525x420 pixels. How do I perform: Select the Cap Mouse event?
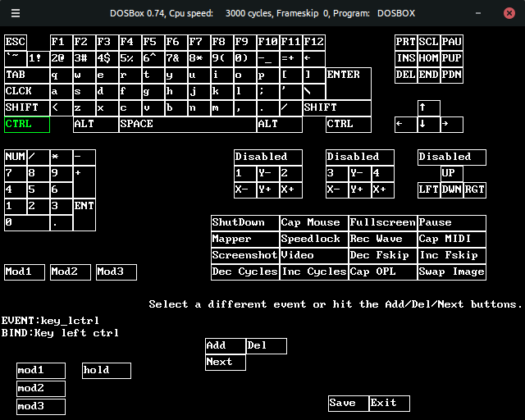(x=314, y=223)
